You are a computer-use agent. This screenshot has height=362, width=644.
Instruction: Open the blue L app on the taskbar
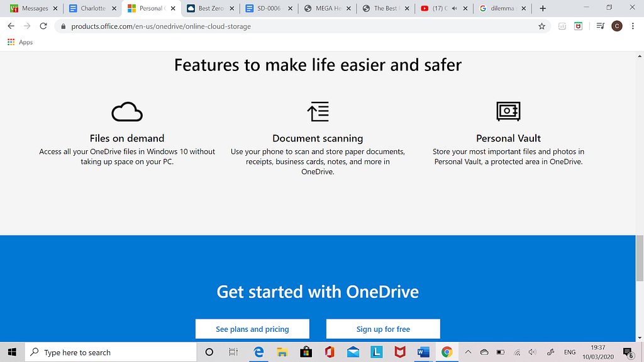point(377,352)
